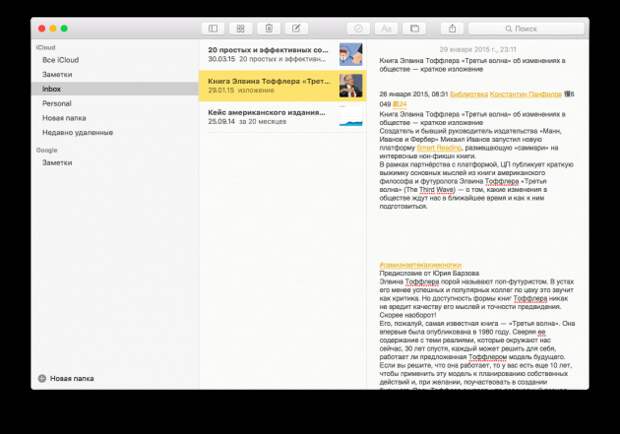The height and width of the screenshot is (434, 620).
Task: Open the Personal folder
Action: [115, 104]
